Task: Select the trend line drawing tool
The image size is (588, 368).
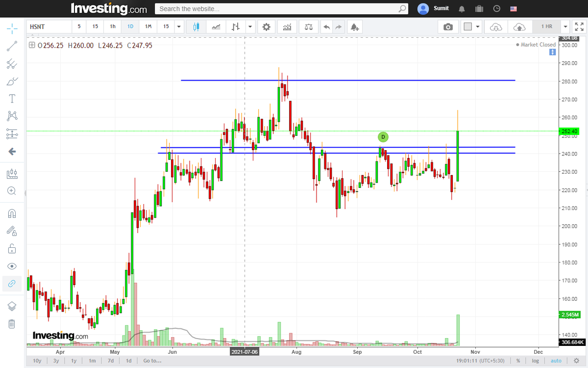Action: click(x=12, y=47)
